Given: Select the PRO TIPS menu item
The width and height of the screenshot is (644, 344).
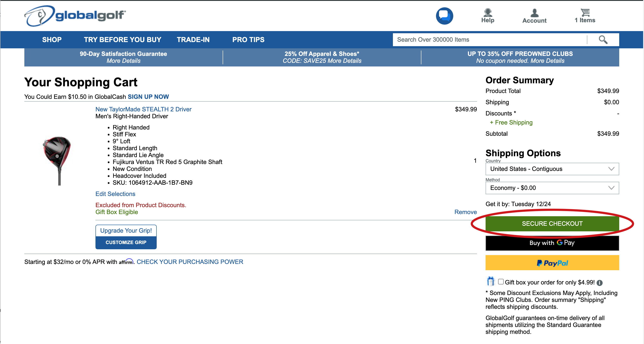Looking at the screenshot, I should click(x=248, y=39).
